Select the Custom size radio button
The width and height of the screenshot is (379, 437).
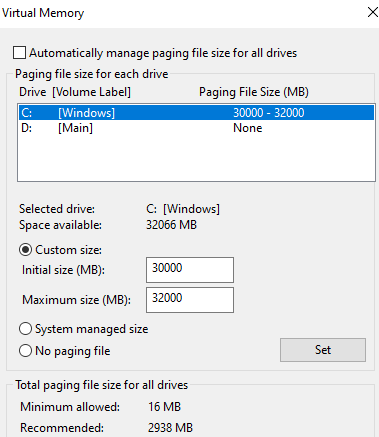25,250
